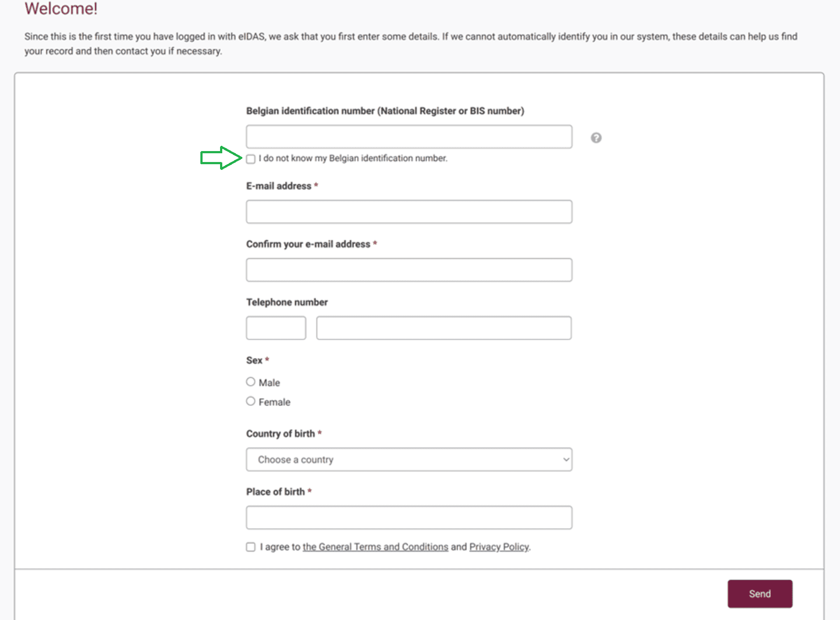Image resolution: width=840 pixels, height=620 pixels.
Task: Click the 'Sex' field label
Action: (254, 360)
